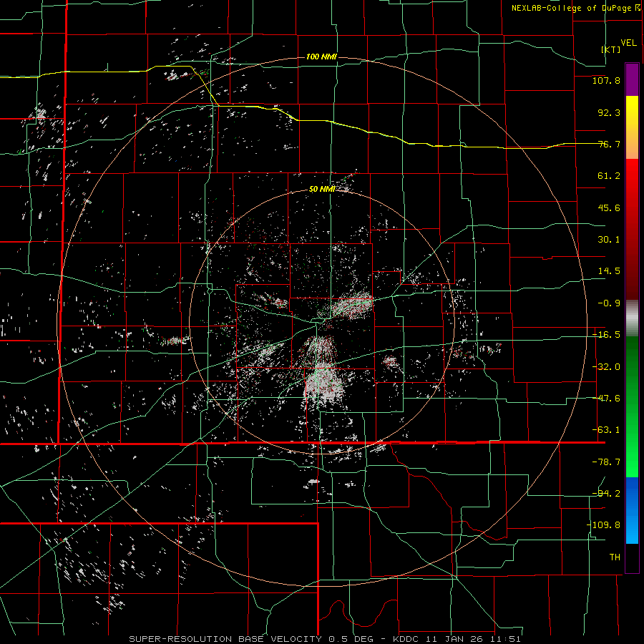Select the -63.1 velocity value
This screenshot has height=644, width=644.
606,430
